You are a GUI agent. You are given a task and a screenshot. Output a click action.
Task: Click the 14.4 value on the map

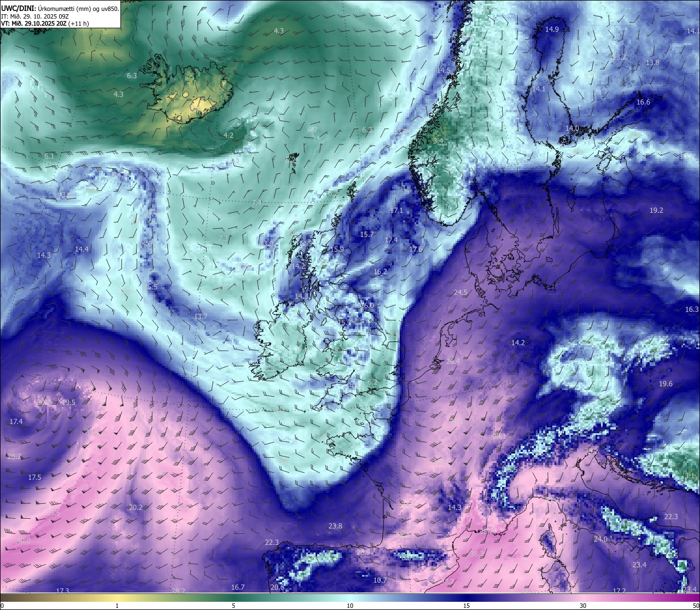click(81, 249)
